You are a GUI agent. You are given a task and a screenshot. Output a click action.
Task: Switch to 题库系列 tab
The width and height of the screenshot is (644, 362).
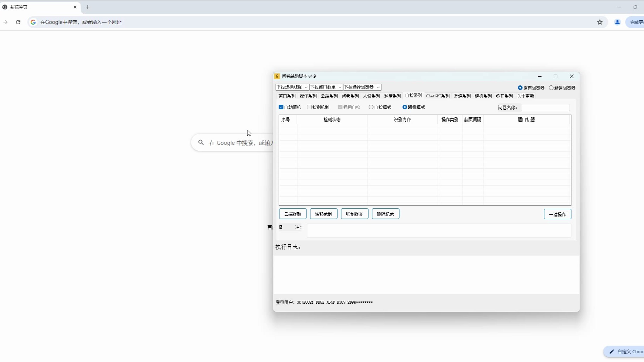coord(393,96)
